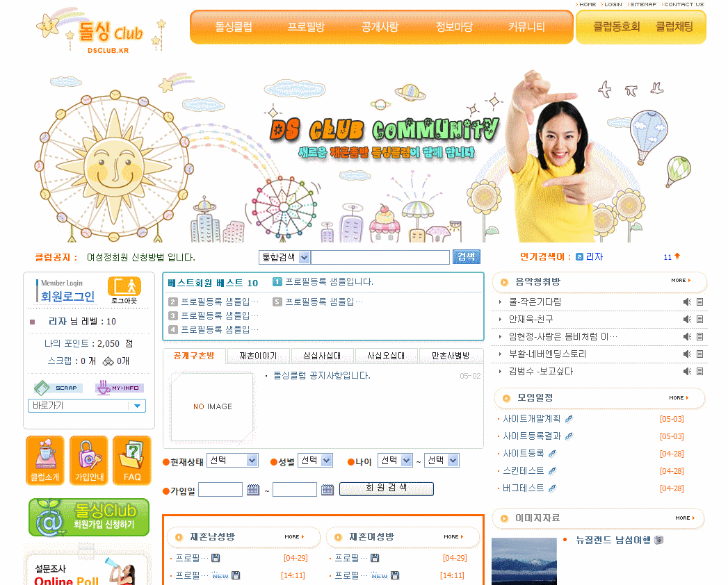Open the 클럽채팅 menu item
The height and width of the screenshot is (585, 728).
coord(674,27)
